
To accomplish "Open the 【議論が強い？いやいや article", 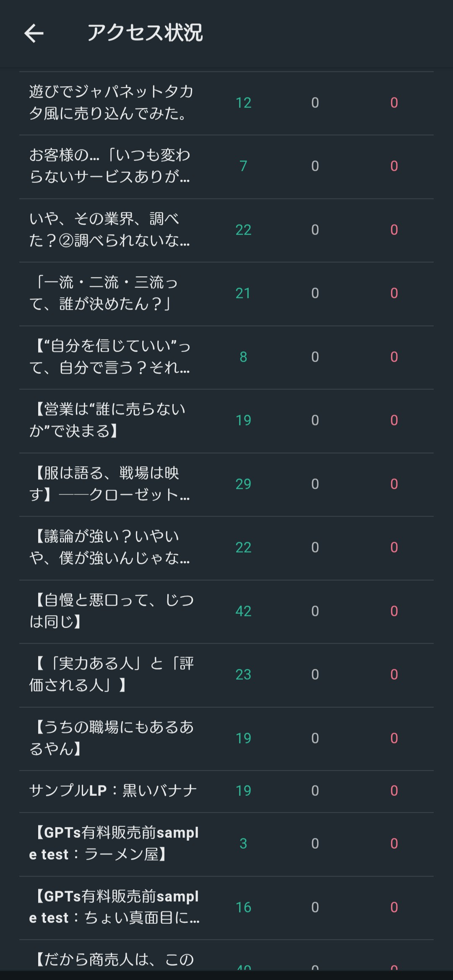I will 110,547.
